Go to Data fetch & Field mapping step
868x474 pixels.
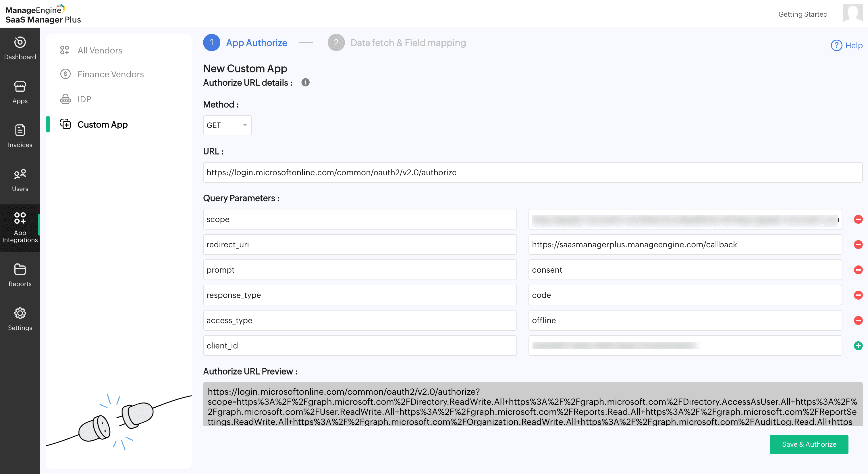pyautogui.click(x=408, y=43)
